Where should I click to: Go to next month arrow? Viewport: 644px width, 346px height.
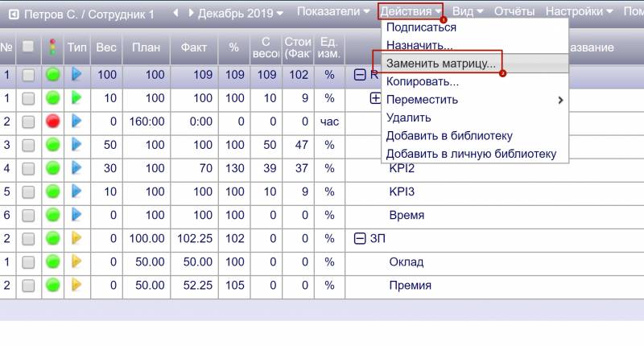click(191, 13)
